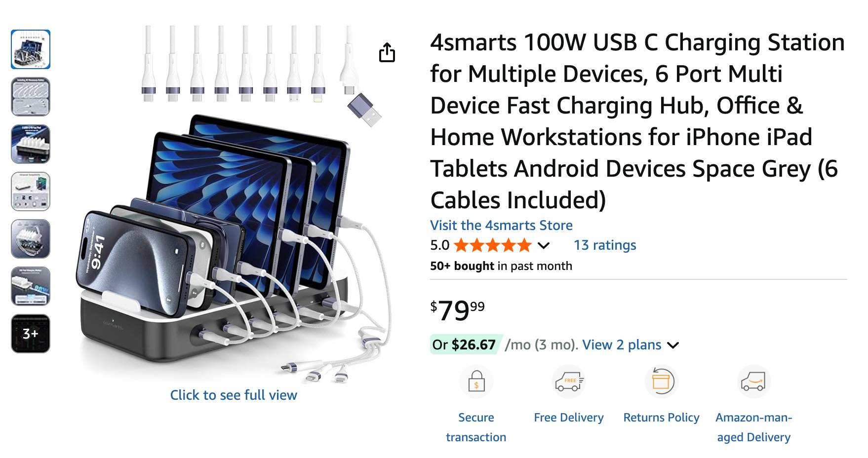Click the Secure transaction lock icon
The width and height of the screenshot is (868, 458).
476,382
